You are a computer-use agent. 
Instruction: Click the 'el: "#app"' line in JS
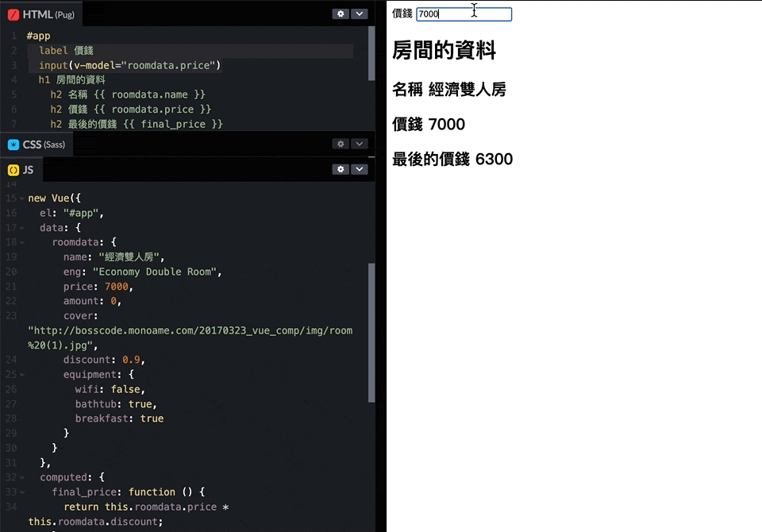click(x=72, y=213)
